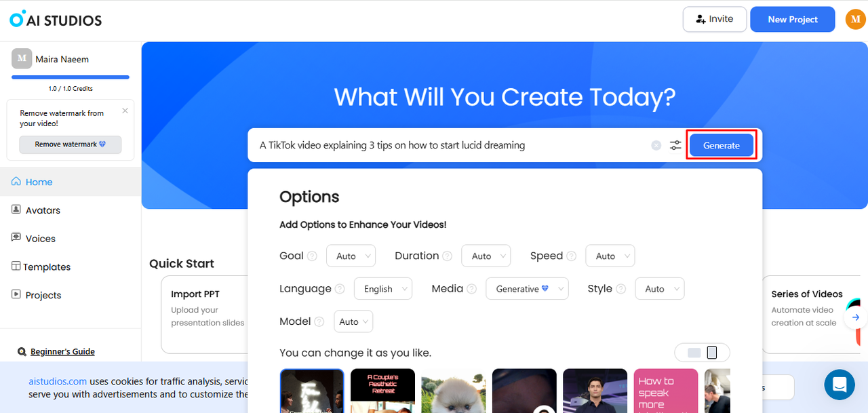868x413 pixels.
Task: Open the Media dropdown set to Generative
Action: [527, 289]
